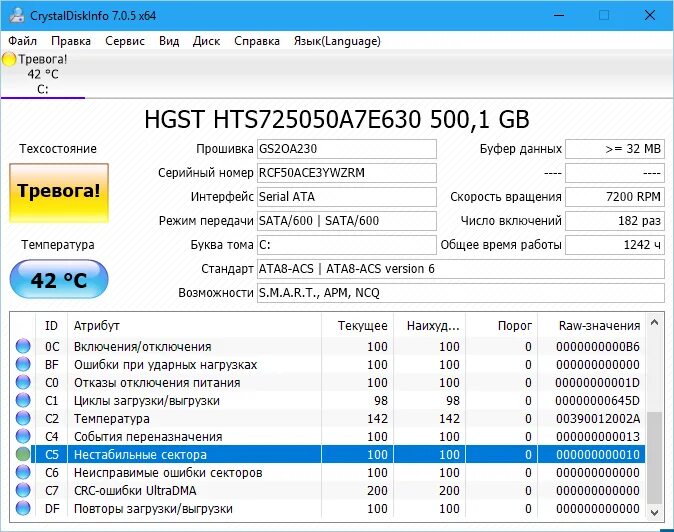The height and width of the screenshot is (532, 674).
Task: Minimize the CrystalDiskInfo window
Action: click(559, 15)
